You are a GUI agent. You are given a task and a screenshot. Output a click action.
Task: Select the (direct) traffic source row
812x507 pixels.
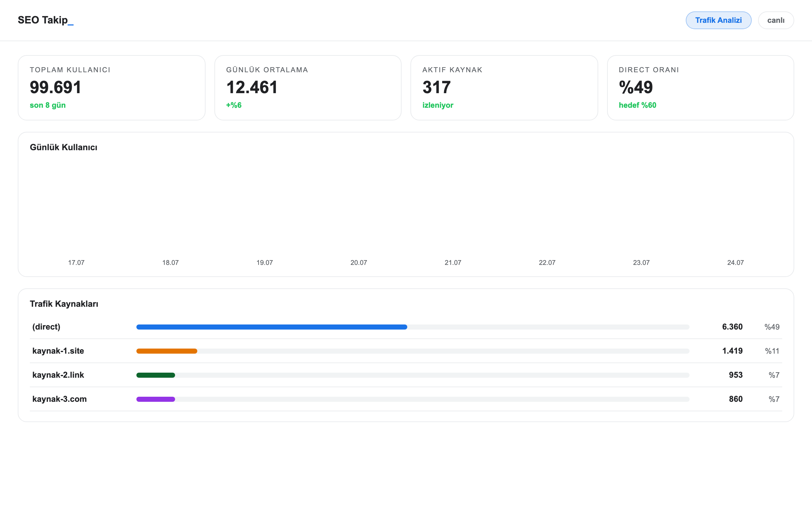[x=406, y=327]
